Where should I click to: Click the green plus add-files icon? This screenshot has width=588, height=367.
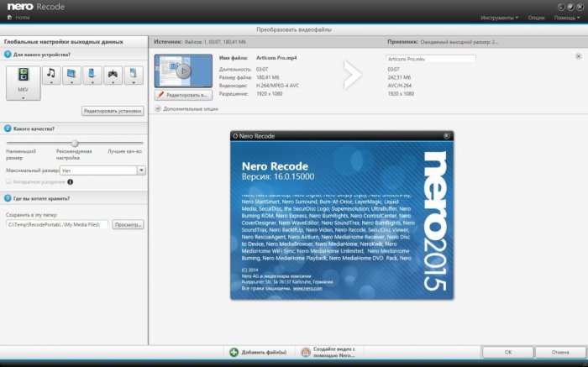(234, 353)
